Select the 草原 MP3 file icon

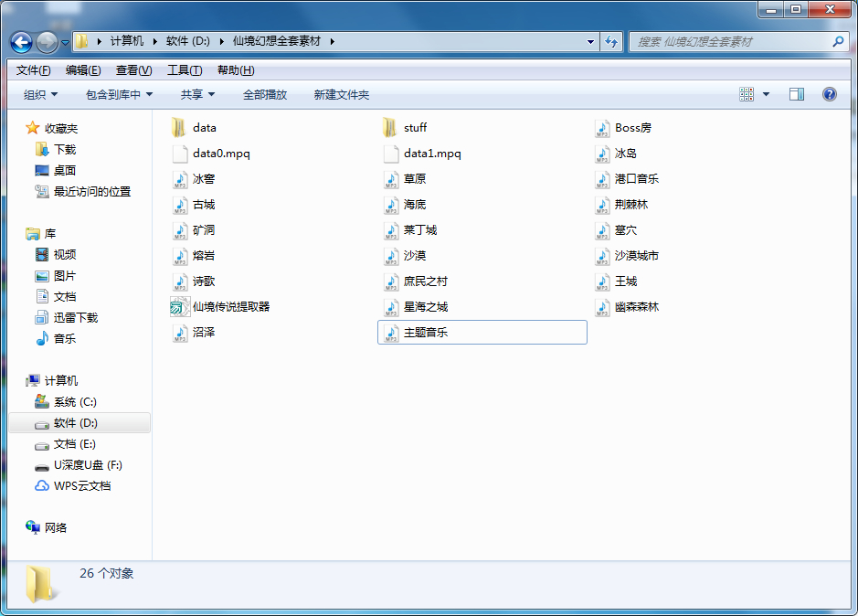(391, 179)
